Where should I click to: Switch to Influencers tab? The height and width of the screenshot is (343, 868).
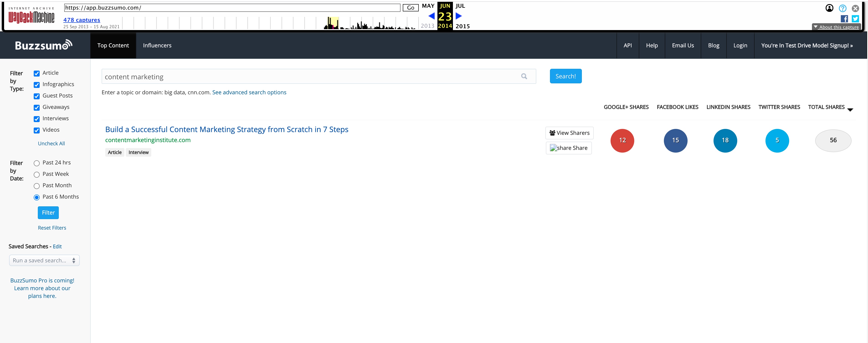[x=157, y=46]
